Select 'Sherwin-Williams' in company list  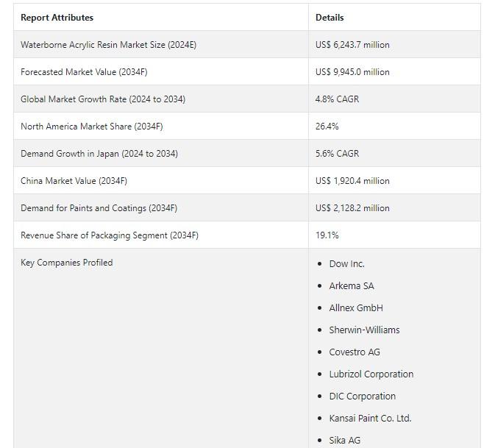click(364, 330)
